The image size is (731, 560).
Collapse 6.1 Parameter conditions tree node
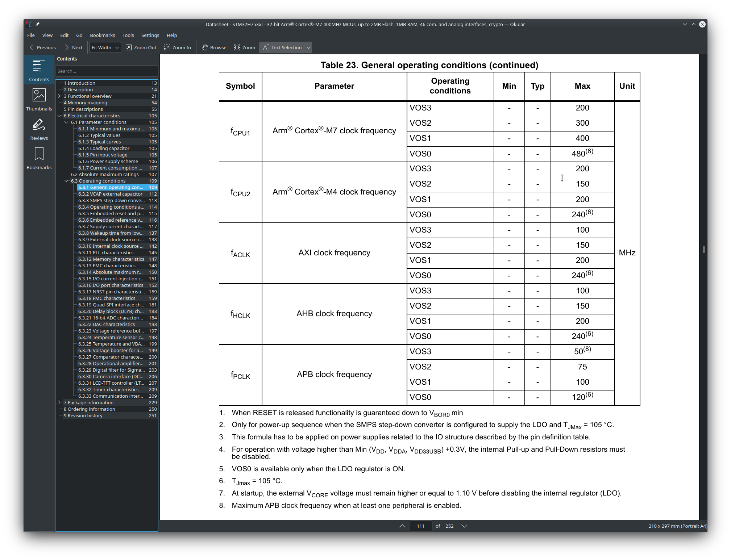tap(67, 122)
